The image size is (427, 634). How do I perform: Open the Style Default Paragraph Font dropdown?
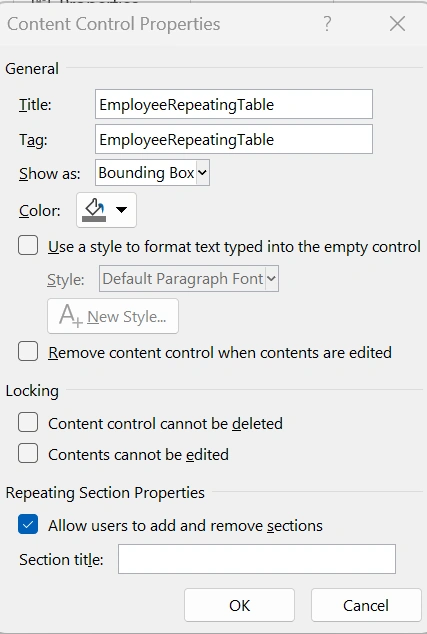point(189,279)
